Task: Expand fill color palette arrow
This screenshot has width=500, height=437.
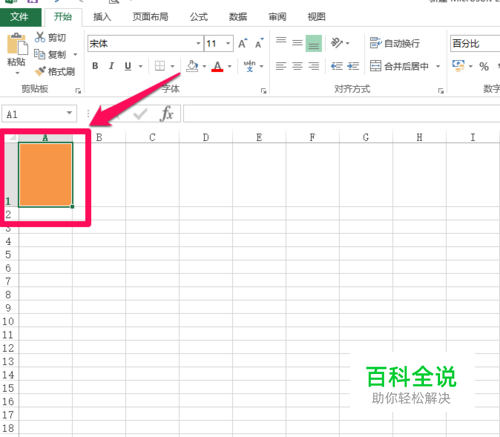Action: tap(204, 66)
